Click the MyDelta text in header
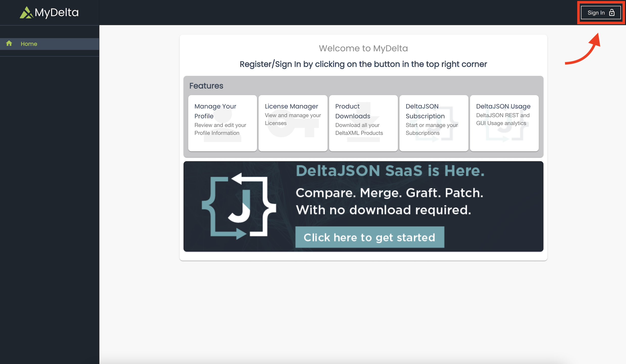The height and width of the screenshot is (364, 626). [57, 13]
